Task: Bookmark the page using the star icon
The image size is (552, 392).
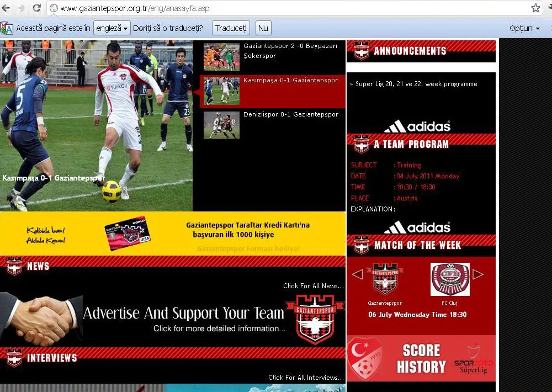Action: (535, 8)
